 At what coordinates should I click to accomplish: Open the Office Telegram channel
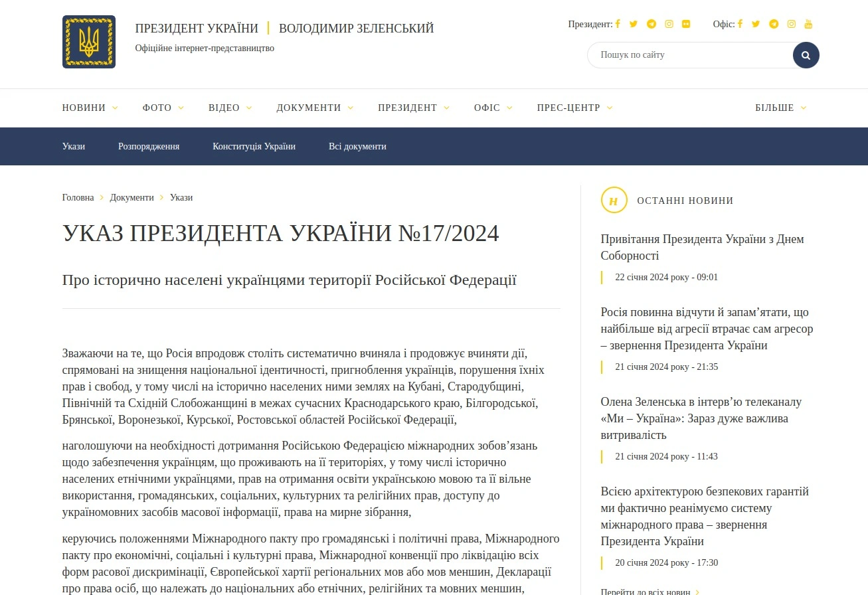[x=773, y=24]
